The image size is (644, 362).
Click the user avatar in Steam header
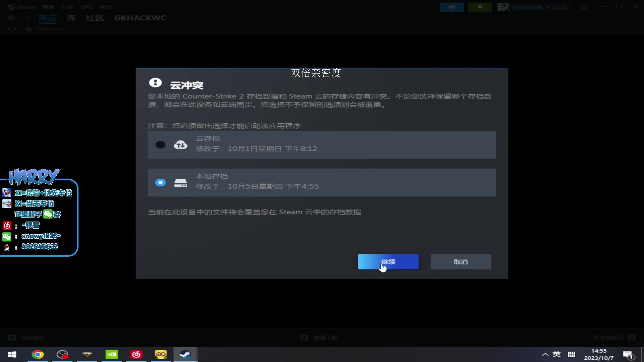[x=502, y=7]
